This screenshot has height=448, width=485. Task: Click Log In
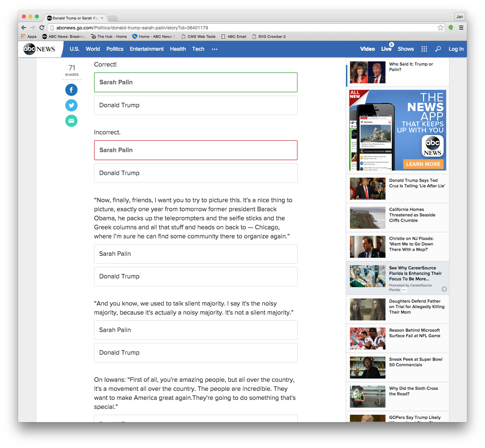(x=456, y=49)
